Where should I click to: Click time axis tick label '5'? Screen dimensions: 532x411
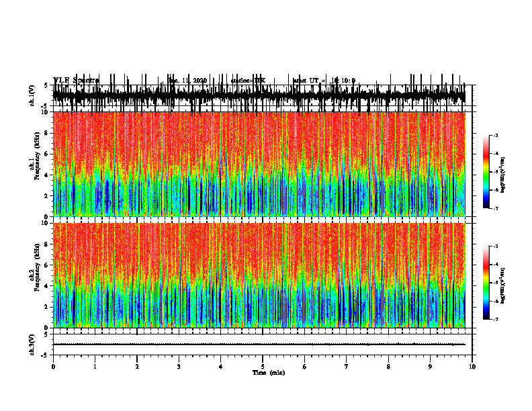(x=263, y=367)
